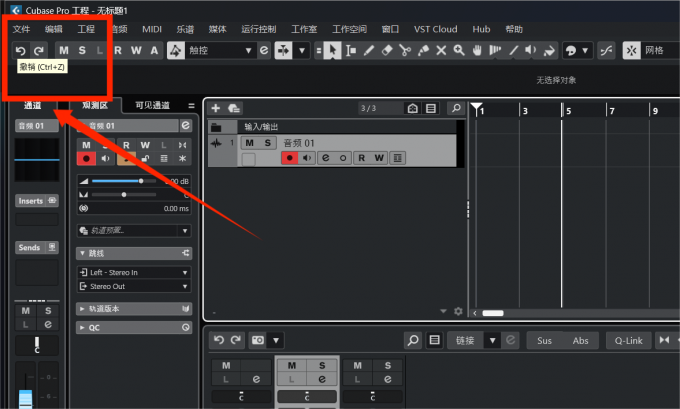Click the Abs button in MixConsole
Image resolution: width=680 pixels, height=409 pixels.
[x=580, y=341]
